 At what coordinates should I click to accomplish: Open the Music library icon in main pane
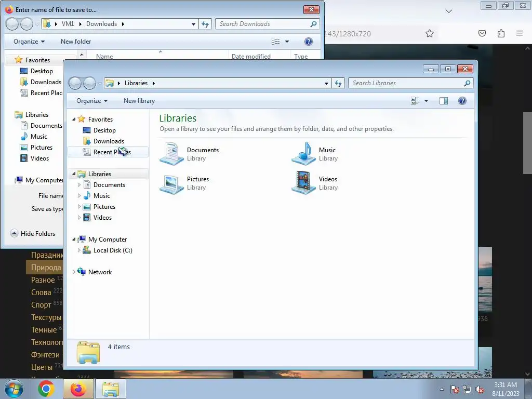pos(303,154)
